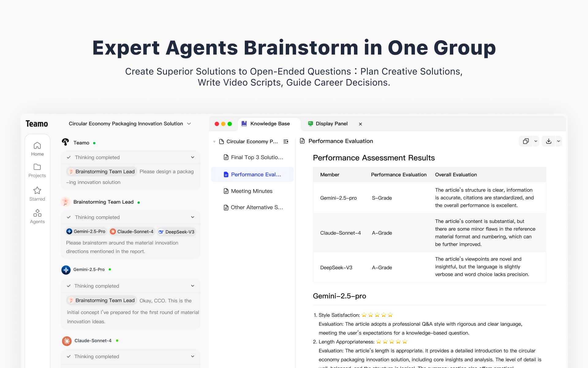The height and width of the screenshot is (368, 588).
Task: Open the Meeting Minutes document
Action: pos(252,191)
